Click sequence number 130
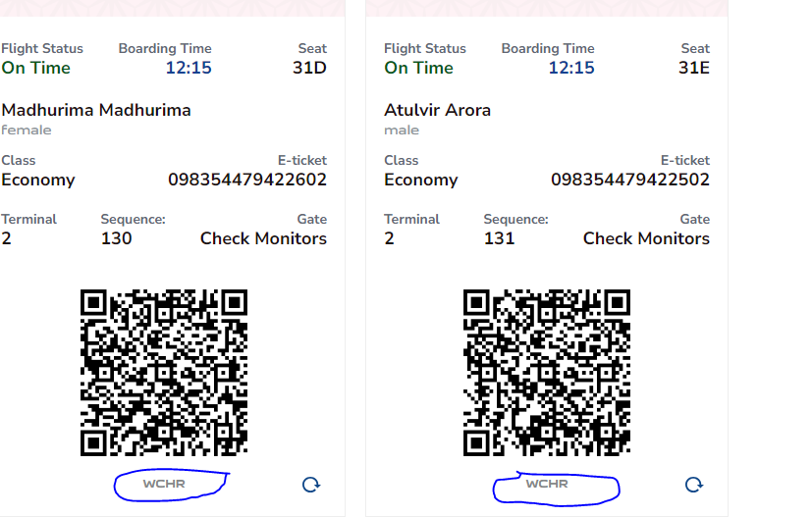 pyautogui.click(x=117, y=238)
